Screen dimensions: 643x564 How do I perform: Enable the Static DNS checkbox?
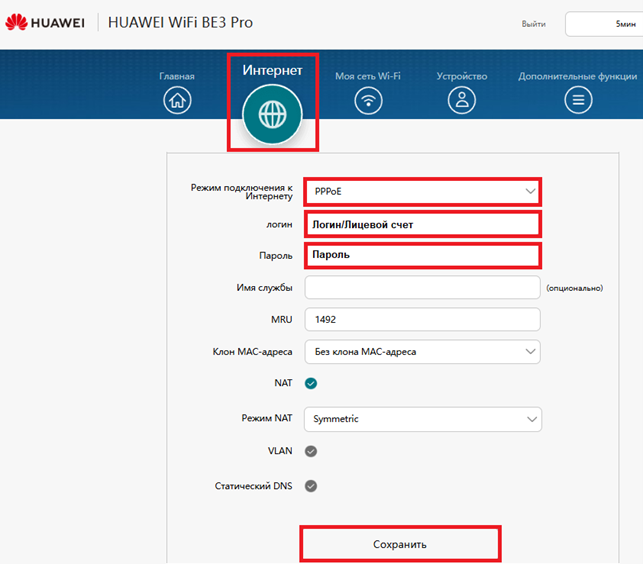(311, 486)
